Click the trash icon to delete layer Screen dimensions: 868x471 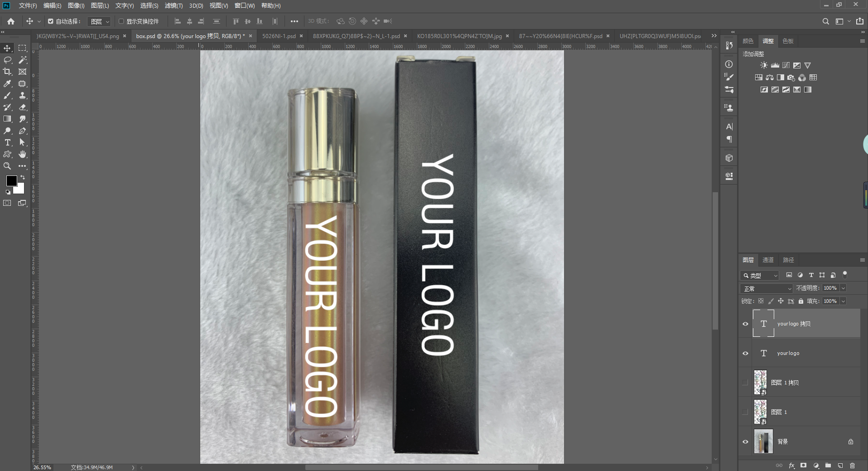852,466
